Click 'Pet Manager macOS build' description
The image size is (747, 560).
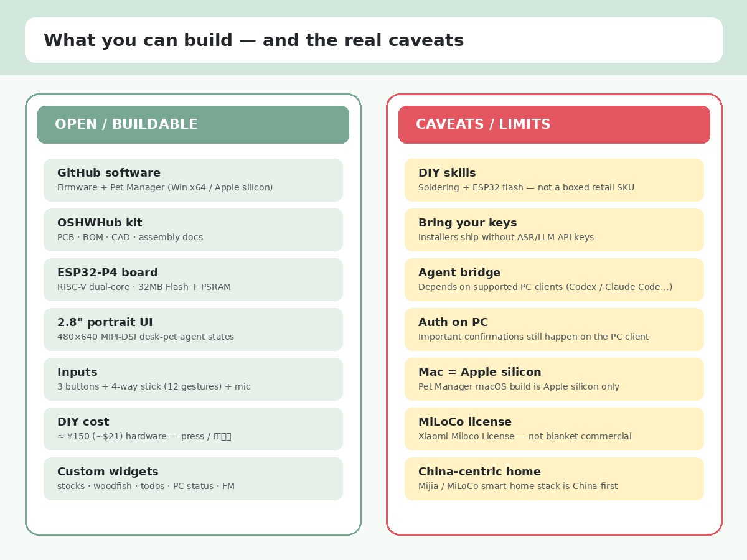(519, 386)
